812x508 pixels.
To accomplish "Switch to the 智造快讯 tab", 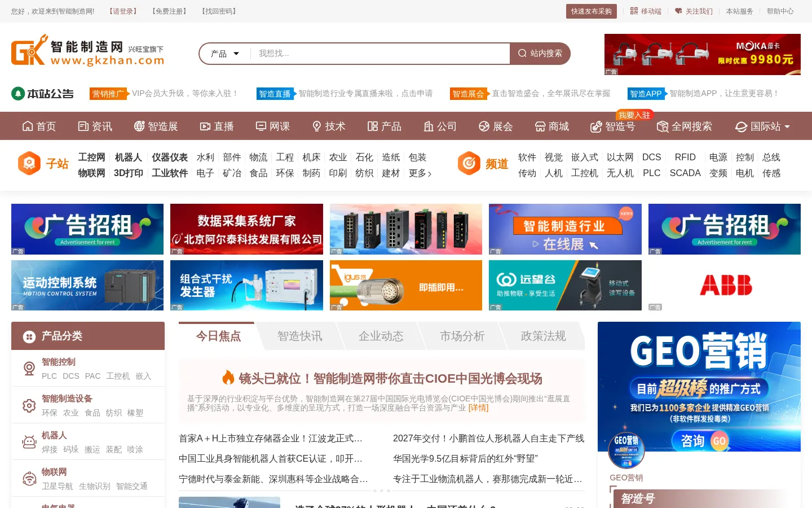I will click(x=300, y=336).
